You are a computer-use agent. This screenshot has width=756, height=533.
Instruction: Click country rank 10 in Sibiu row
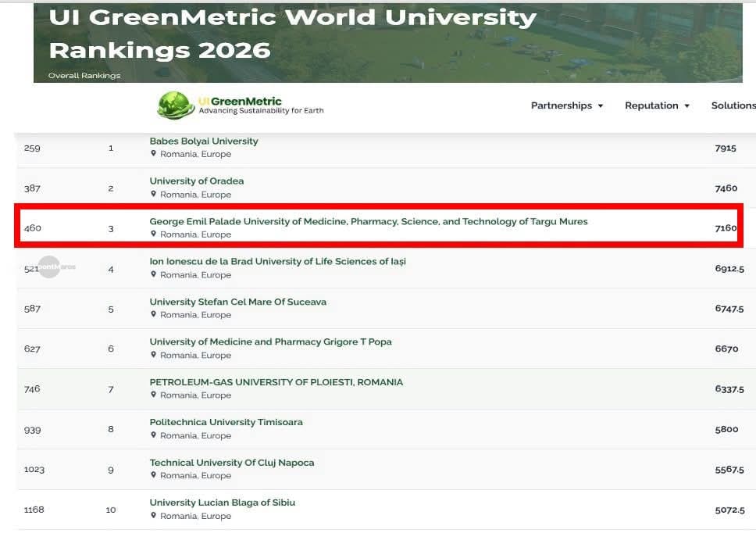(x=111, y=510)
